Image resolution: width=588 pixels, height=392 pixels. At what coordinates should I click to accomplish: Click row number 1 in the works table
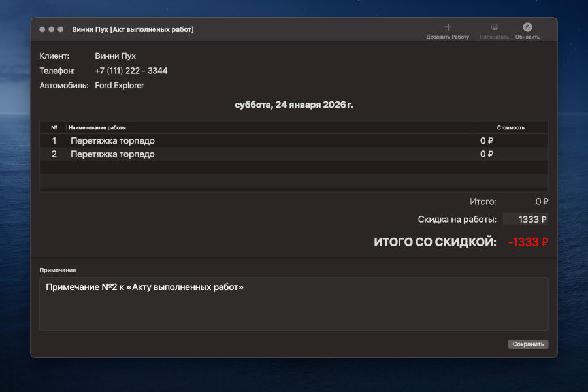[54, 140]
